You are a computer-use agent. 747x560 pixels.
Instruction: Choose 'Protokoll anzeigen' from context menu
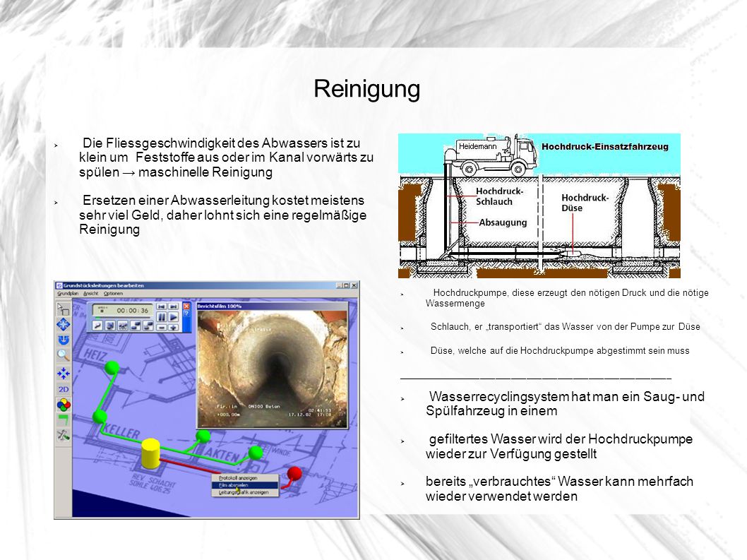click(x=245, y=477)
